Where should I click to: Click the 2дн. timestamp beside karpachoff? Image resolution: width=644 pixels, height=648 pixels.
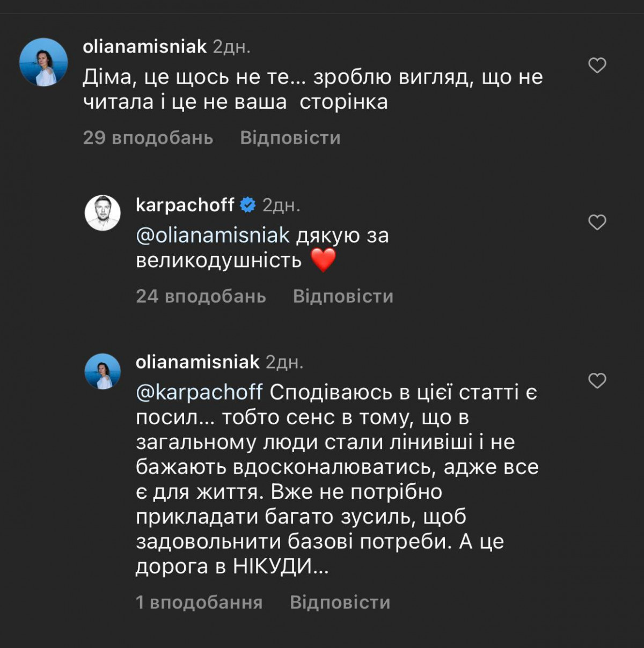coord(281,205)
